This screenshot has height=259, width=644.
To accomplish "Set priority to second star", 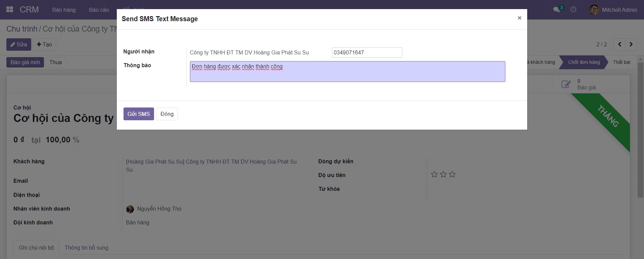I will 443,174.
